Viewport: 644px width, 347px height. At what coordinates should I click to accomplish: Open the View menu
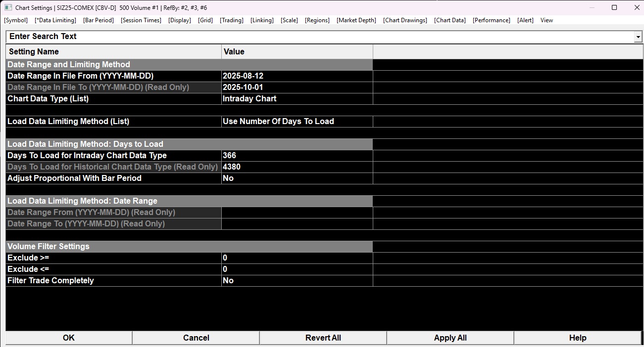546,20
